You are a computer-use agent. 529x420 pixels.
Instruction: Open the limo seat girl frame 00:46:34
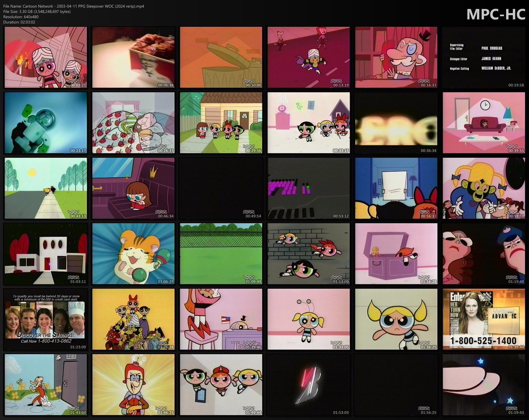coord(133,189)
